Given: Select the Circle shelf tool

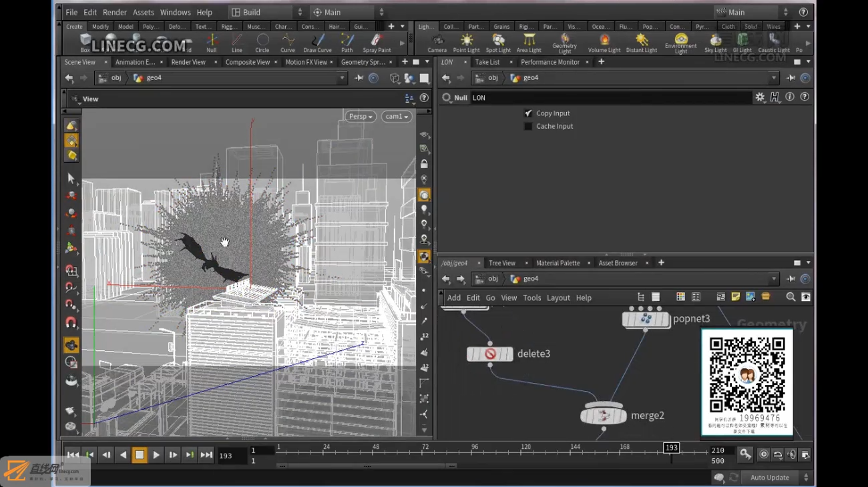Looking at the screenshot, I should click(262, 43).
